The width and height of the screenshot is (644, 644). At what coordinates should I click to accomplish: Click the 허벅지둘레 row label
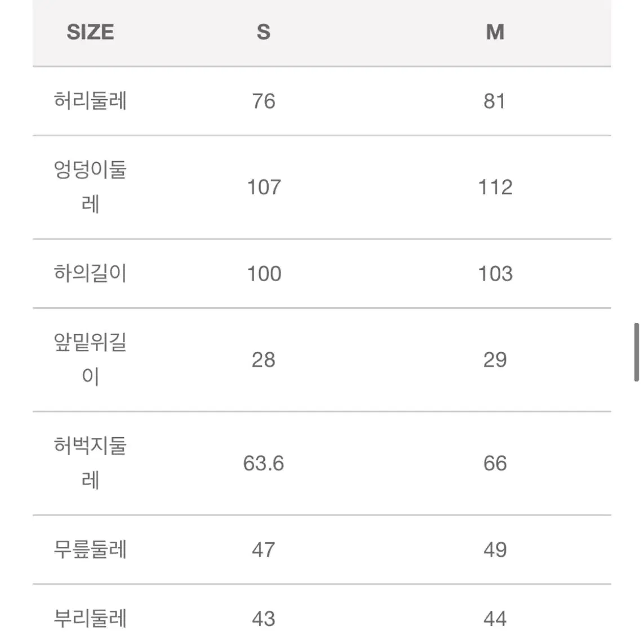coord(90,463)
